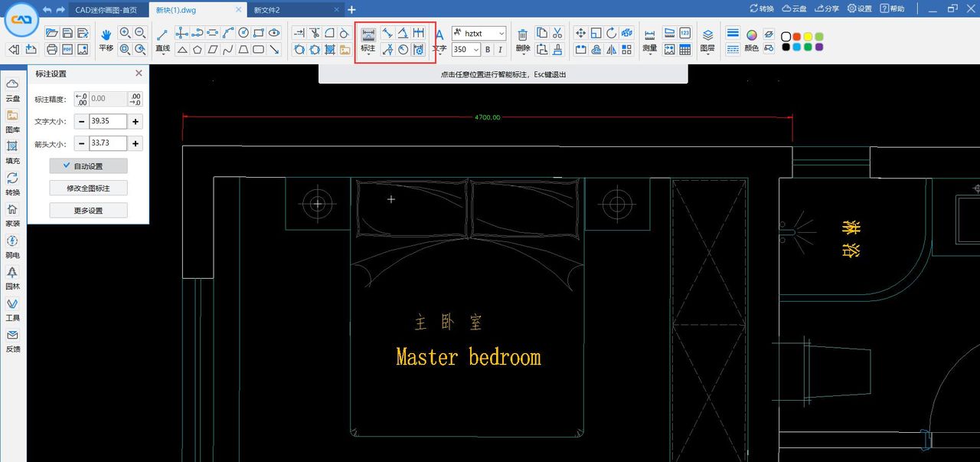This screenshot has height=462, width=980.
Task: Click the zoom in magnifier icon
Action: tap(125, 33)
